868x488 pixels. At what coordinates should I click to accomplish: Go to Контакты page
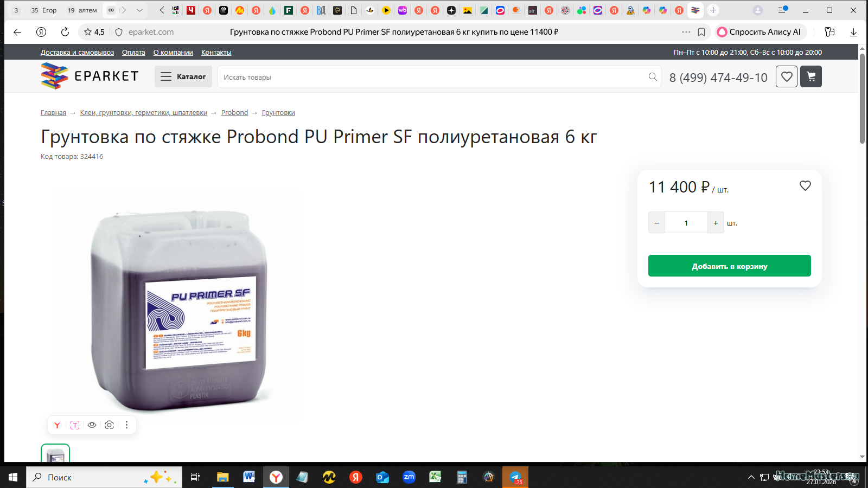tap(216, 53)
